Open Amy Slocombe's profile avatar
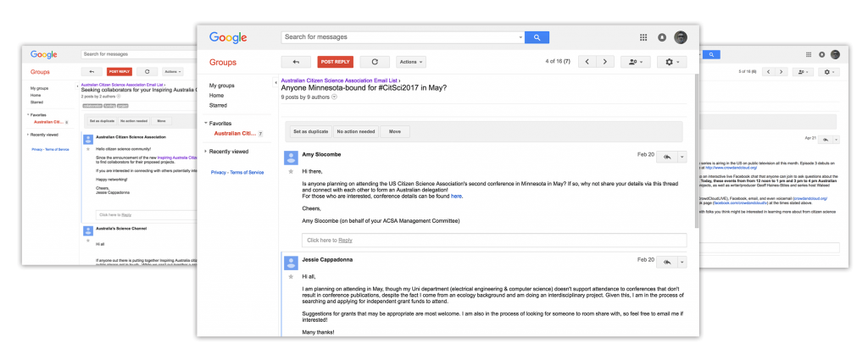868x360 pixels. coord(291,158)
